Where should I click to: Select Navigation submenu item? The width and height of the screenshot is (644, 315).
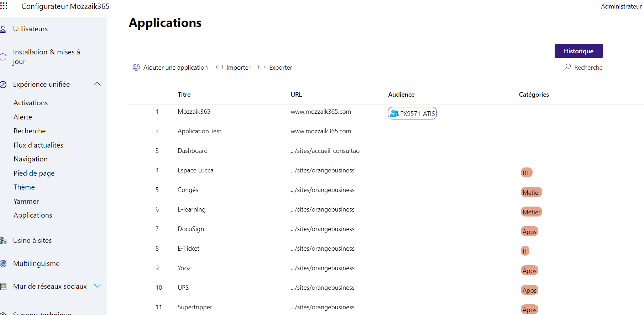[x=31, y=159]
